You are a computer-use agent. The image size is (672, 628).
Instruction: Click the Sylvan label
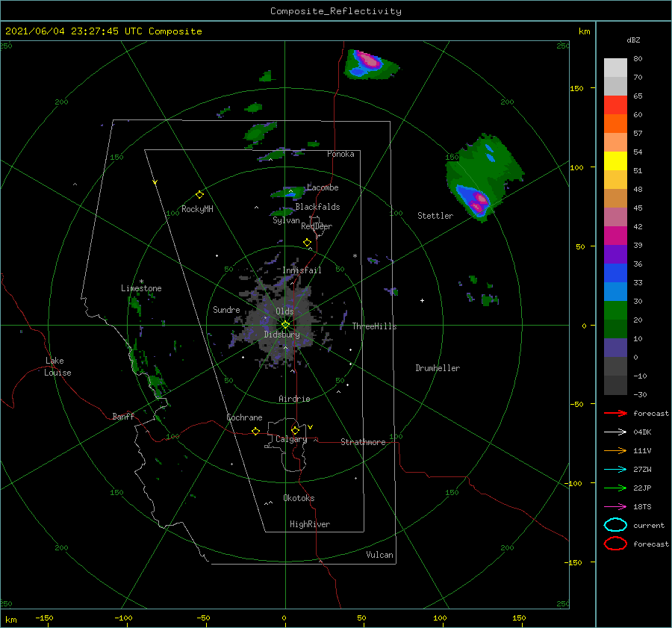click(x=286, y=220)
